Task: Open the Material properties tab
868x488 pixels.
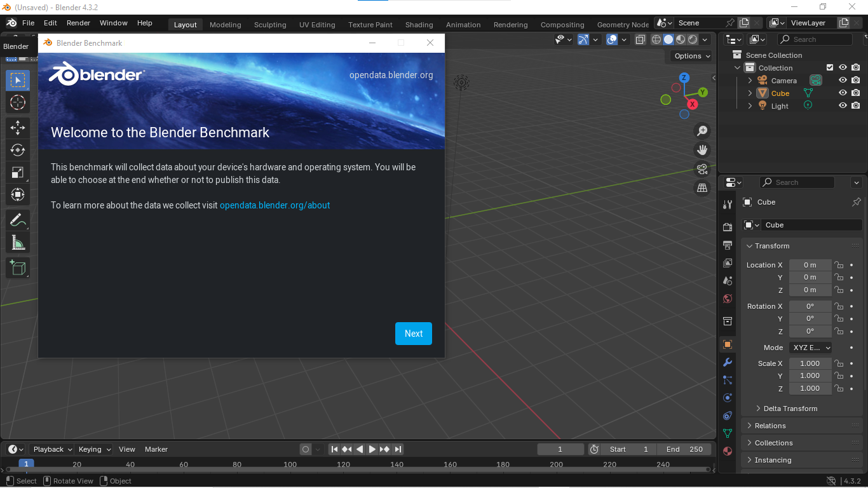Action: tap(728, 451)
